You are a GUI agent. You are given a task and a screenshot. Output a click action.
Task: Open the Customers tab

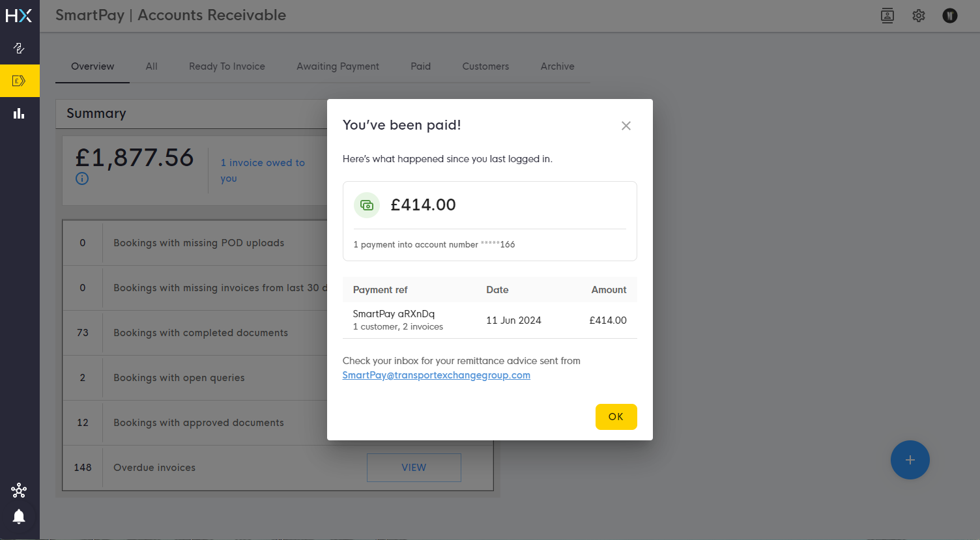485,66
